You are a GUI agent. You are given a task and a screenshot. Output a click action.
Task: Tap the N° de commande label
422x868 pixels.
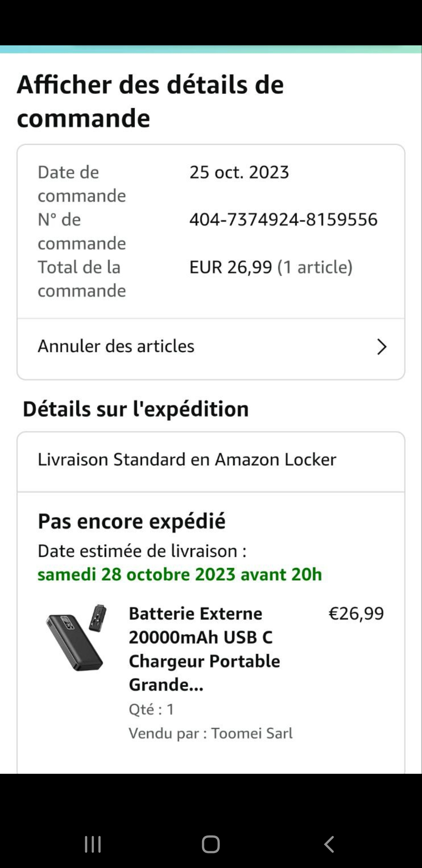click(82, 231)
